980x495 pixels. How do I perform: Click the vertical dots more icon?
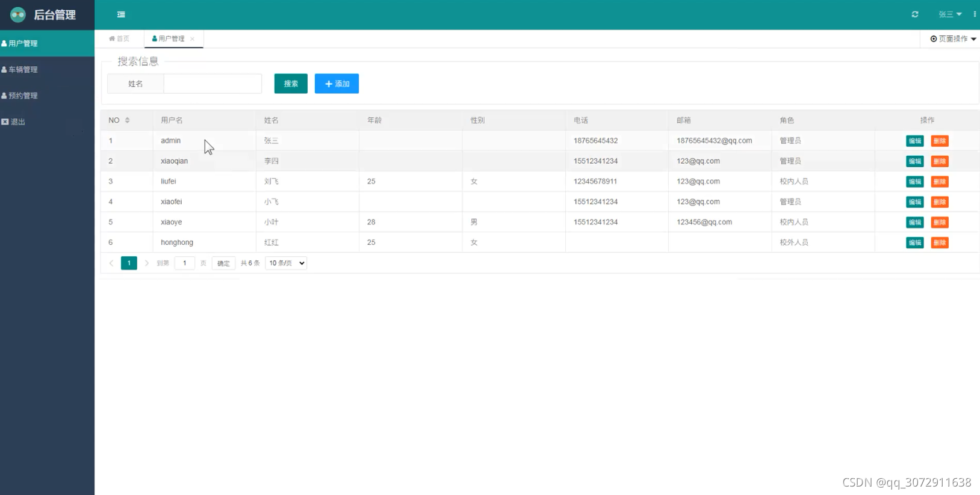click(975, 14)
